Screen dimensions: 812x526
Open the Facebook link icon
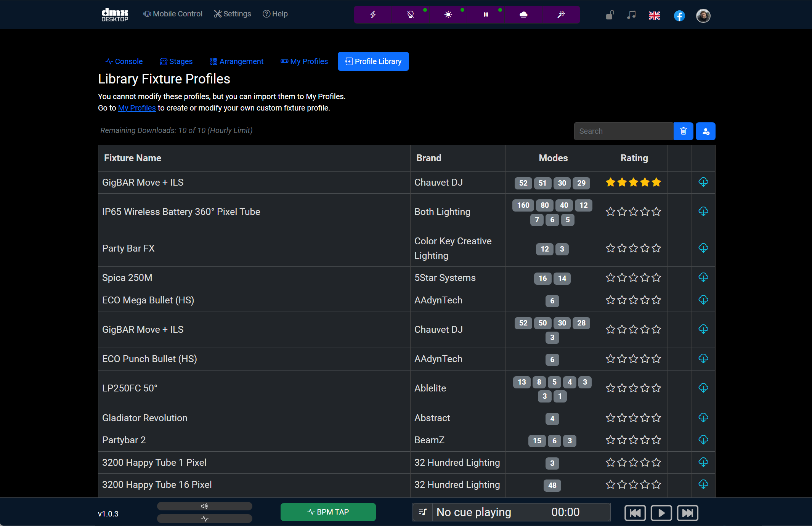[679, 16]
